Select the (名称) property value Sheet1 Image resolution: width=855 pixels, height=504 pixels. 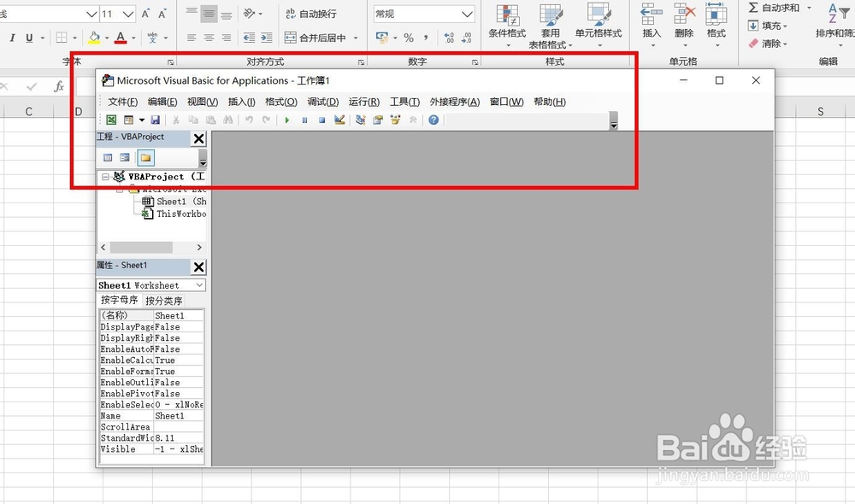click(179, 315)
